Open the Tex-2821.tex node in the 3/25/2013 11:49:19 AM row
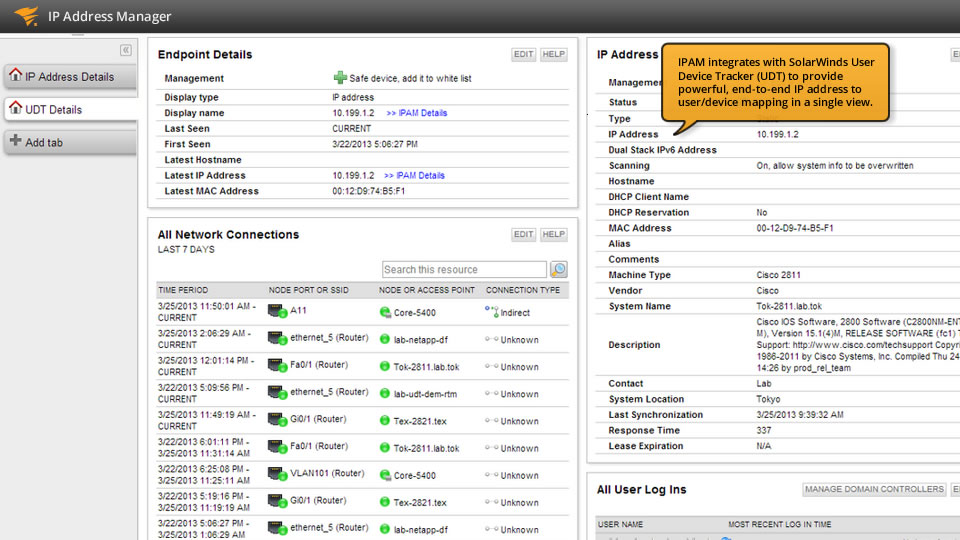This screenshot has height=540, width=960. click(x=420, y=422)
